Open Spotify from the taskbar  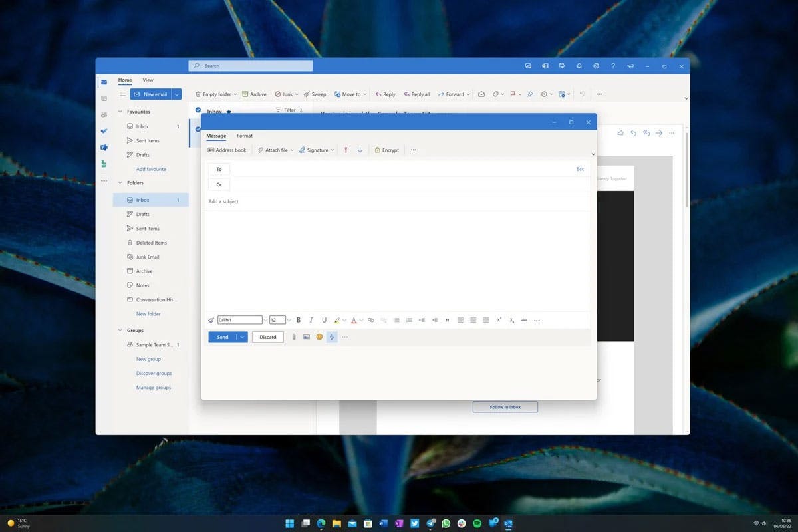coord(477,523)
